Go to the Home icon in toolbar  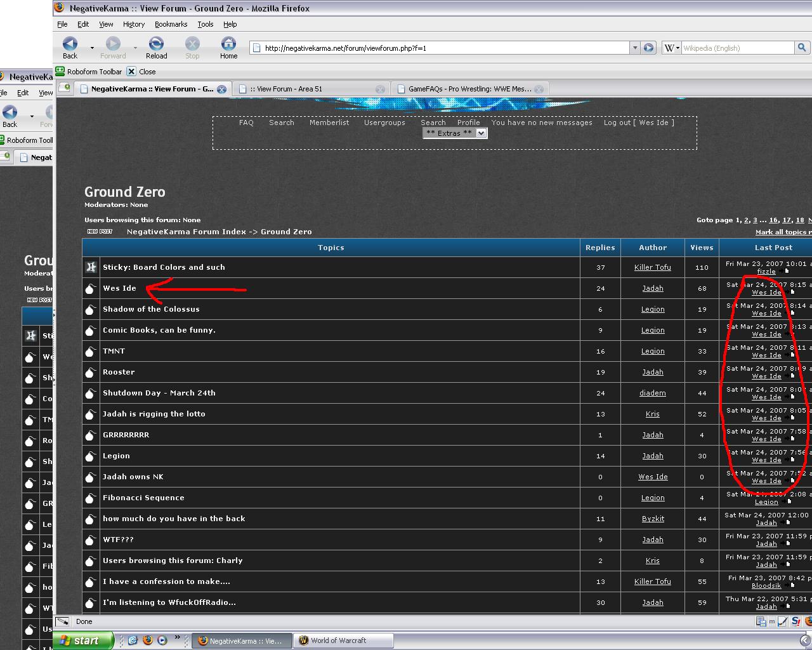(228, 44)
